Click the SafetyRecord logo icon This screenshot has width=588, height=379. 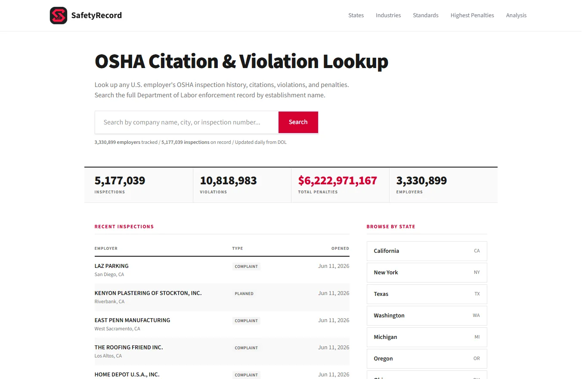(x=59, y=16)
